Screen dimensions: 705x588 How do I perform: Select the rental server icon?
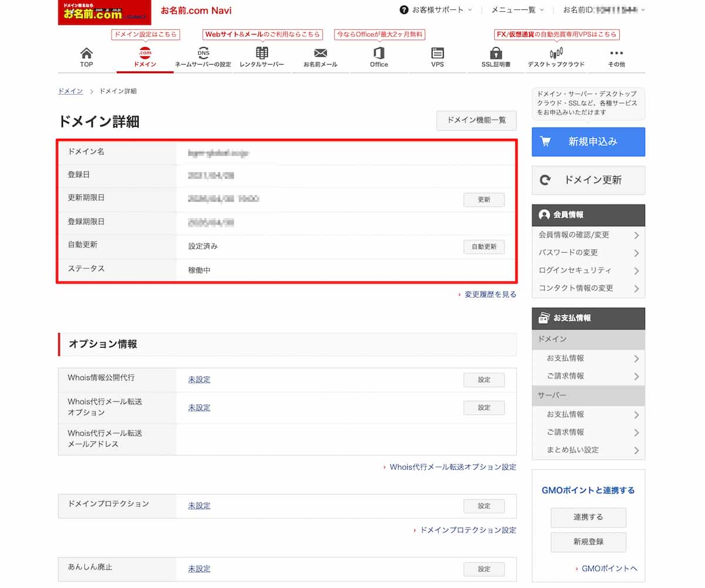click(262, 53)
